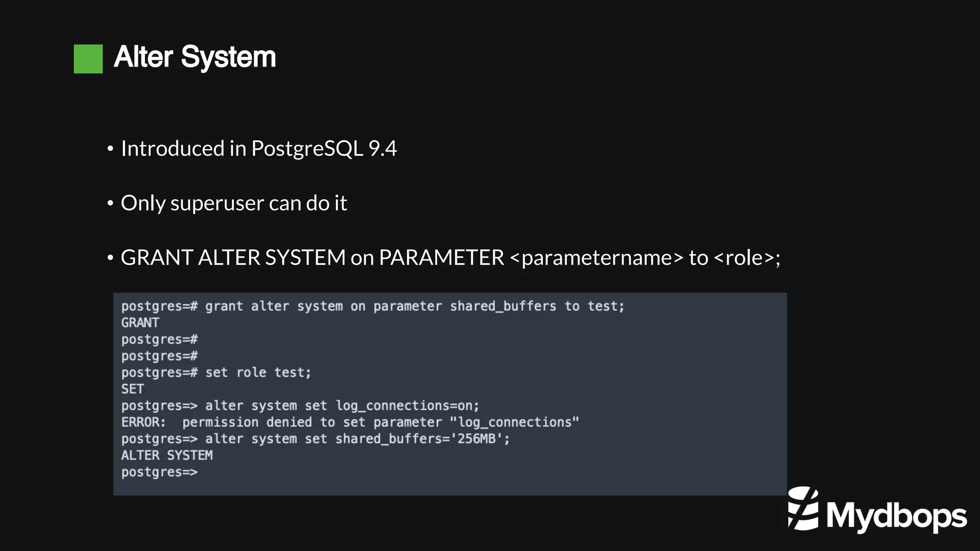Click the alter system set log_connections command
This screenshot has width=980, height=551.
coord(300,405)
